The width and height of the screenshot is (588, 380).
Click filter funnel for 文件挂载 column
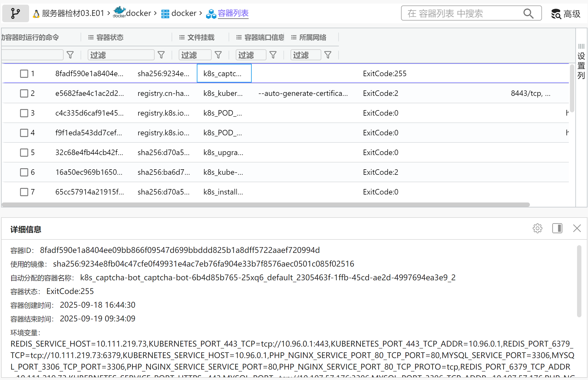[218, 55]
